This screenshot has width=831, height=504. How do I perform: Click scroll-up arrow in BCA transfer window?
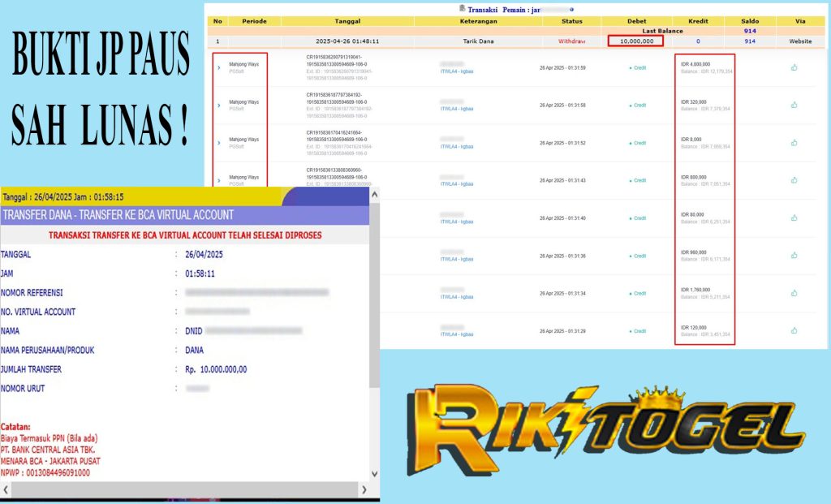click(375, 195)
